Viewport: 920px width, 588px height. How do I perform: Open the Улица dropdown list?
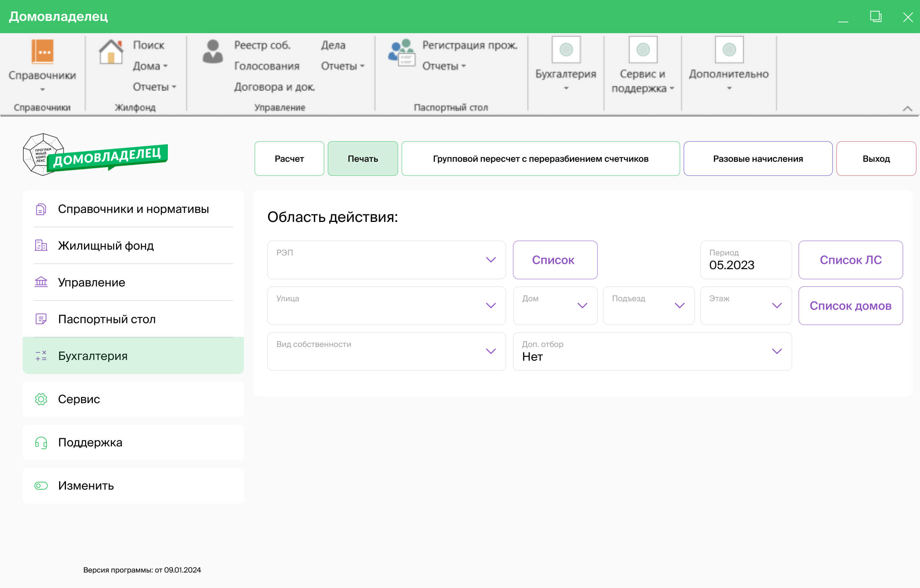pyautogui.click(x=491, y=306)
